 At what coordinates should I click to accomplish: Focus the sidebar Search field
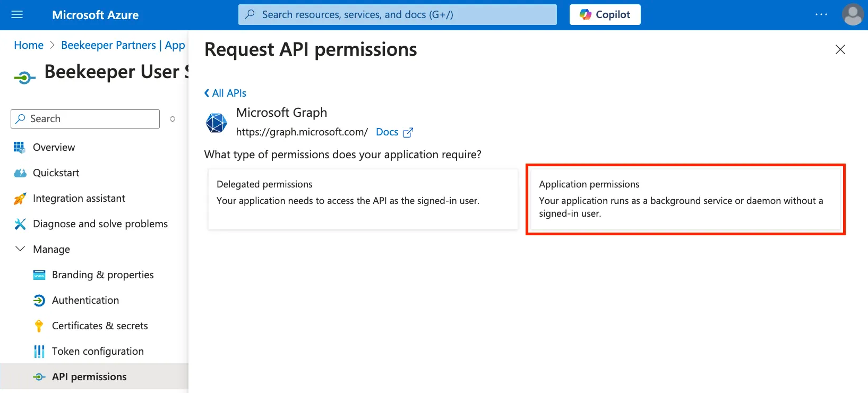click(85, 119)
